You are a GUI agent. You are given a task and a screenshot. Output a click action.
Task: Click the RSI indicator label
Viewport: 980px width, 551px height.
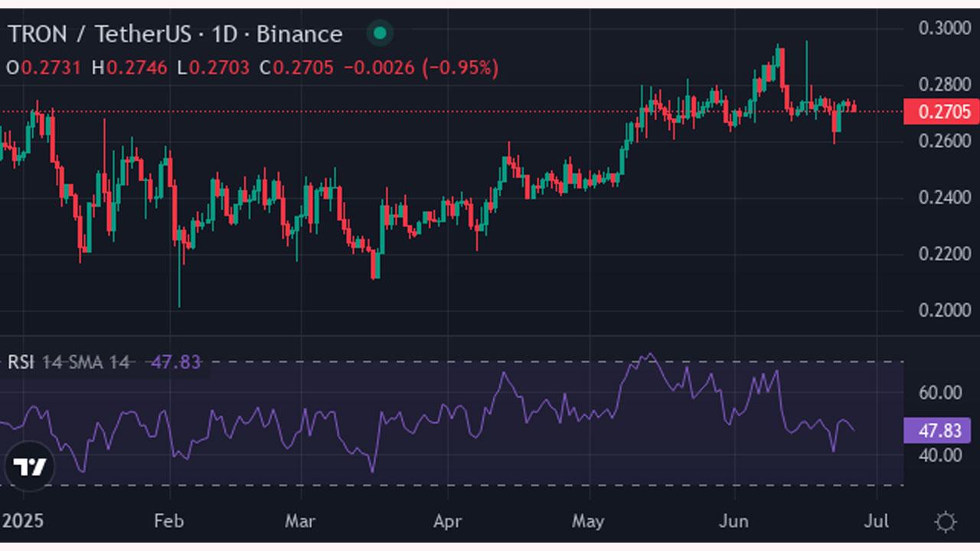click(21, 362)
